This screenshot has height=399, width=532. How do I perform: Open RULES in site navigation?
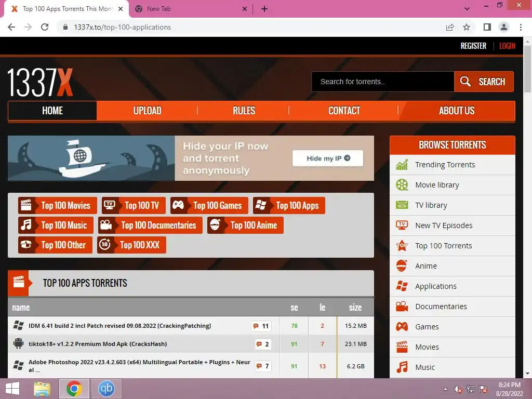(x=244, y=111)
